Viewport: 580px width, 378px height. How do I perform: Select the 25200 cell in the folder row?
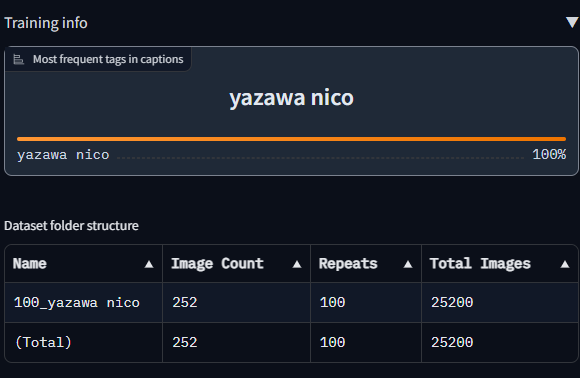[500, 303]
